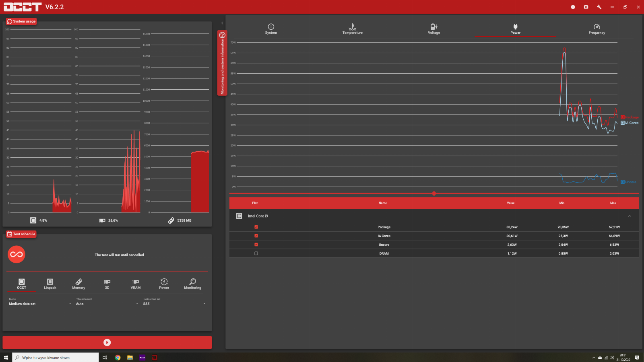Enable the DRAM plot checkbox
Viewport: 644px width, 362px height.
[x=256, y=253]
